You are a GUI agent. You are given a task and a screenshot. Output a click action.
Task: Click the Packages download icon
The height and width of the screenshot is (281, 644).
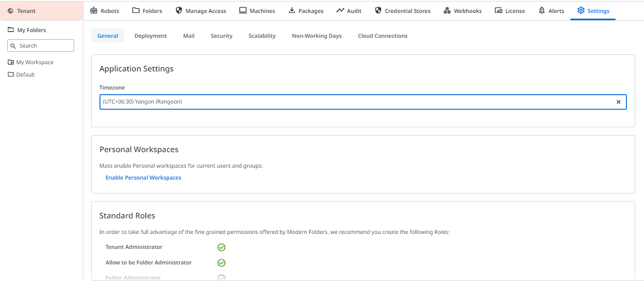[x=292, y=10]
